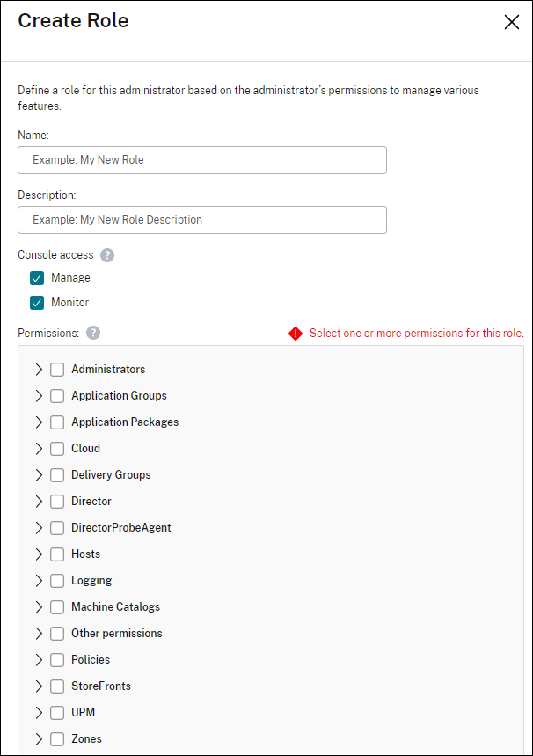
Task: Click the Logging tree item
Action: pos(91,580)
